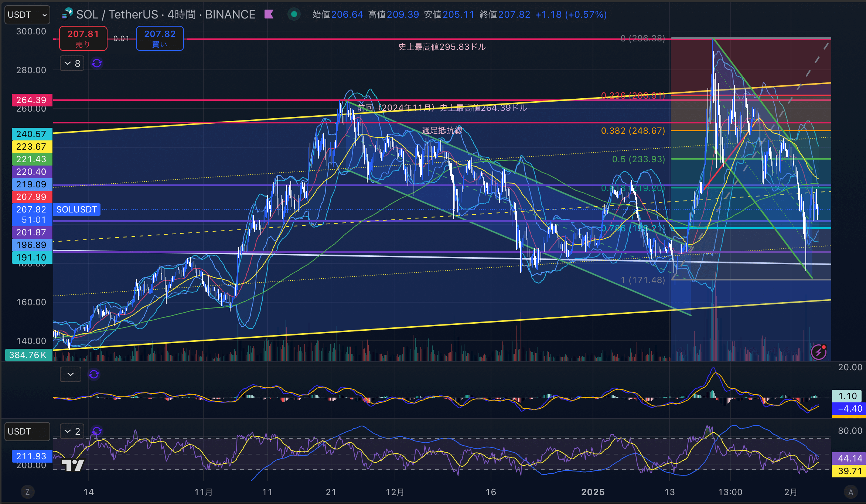
Task: Click the 51:01 candle countdown timer
Action: tap(34, 220)
